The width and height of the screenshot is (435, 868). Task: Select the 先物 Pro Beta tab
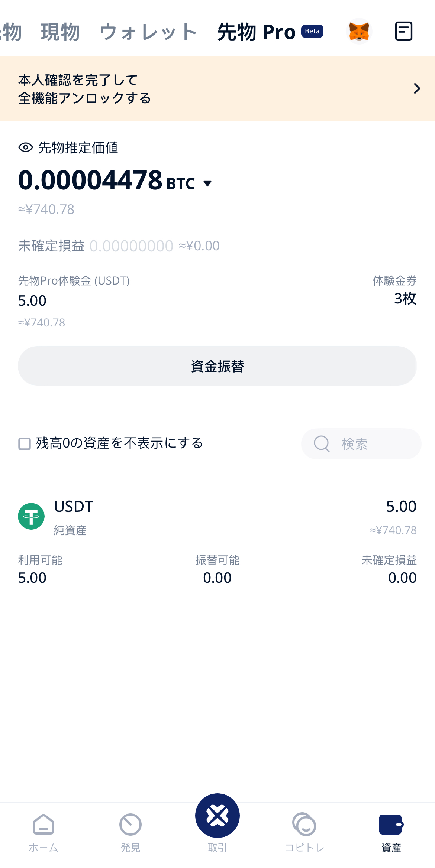[x=270, y=32]
